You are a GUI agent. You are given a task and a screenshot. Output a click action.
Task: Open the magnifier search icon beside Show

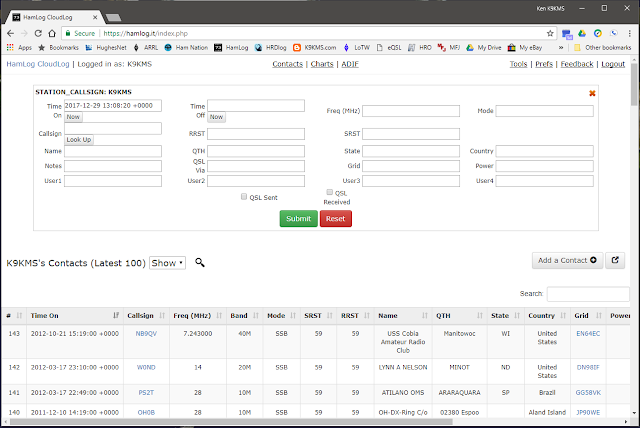[x=200, y=262]
